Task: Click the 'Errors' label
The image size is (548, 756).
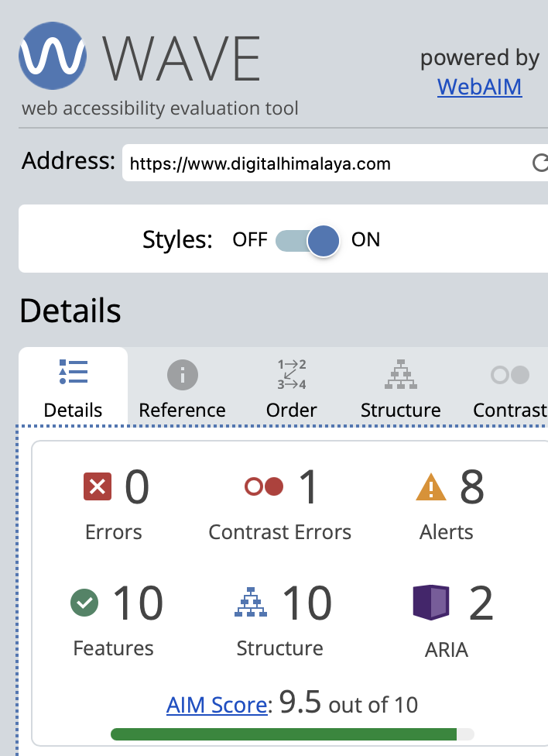Action: click(x=114, y=532)
